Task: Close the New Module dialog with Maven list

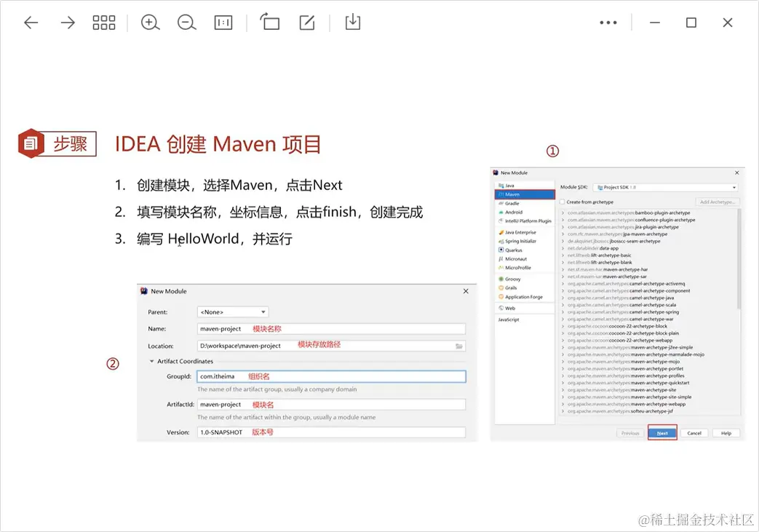Action: point(736,172)
